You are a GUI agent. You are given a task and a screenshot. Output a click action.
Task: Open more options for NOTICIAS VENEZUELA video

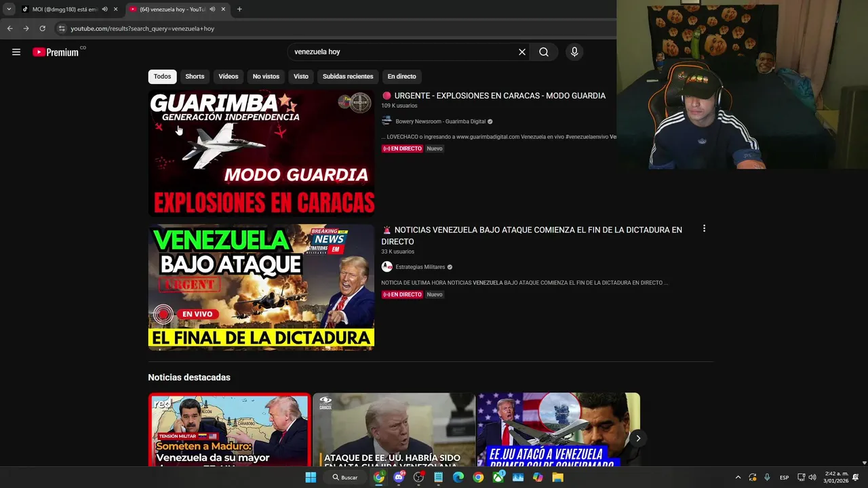(704, 229)
